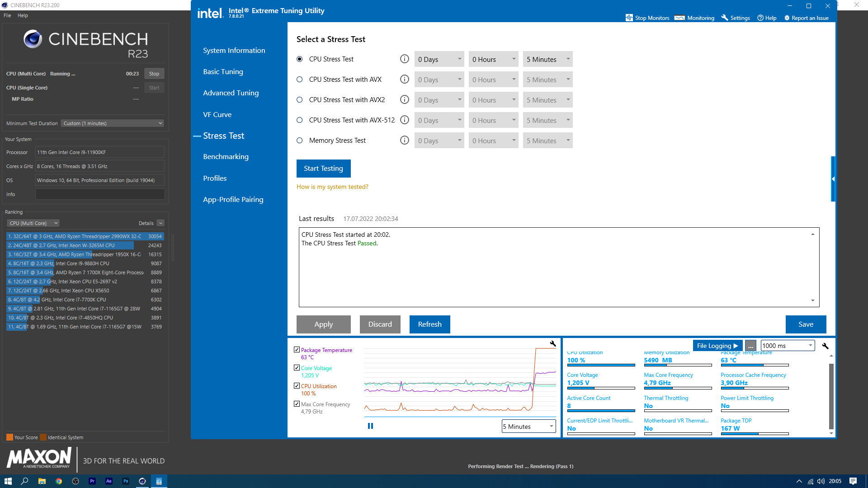Open the Monitoring view icon
Viewport: 868px width, 488px height.
(x=679, y=18)
